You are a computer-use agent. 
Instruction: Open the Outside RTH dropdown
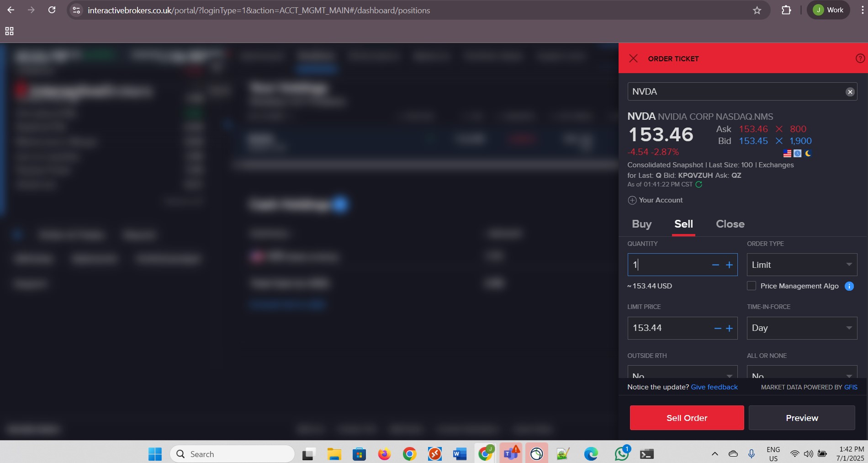tap(683, 372)
